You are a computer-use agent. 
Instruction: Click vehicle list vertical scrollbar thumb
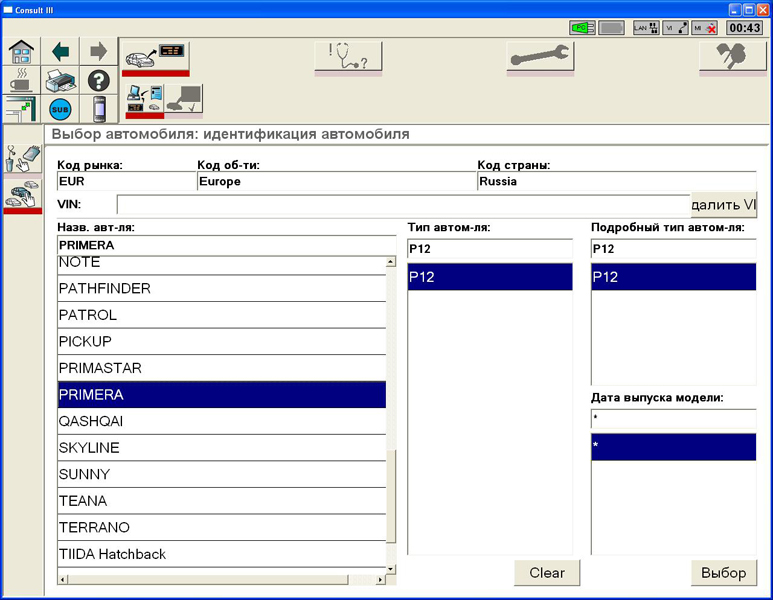pos(391,496)
